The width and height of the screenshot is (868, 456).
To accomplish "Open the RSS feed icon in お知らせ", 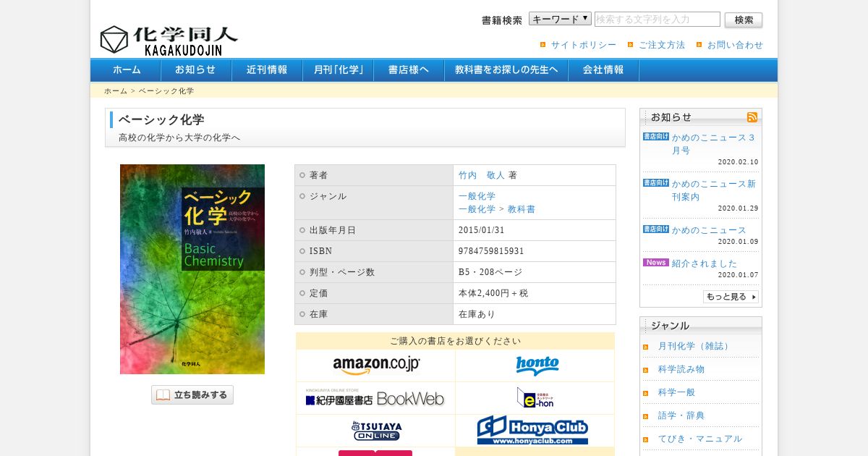I will tap(752, 117).
